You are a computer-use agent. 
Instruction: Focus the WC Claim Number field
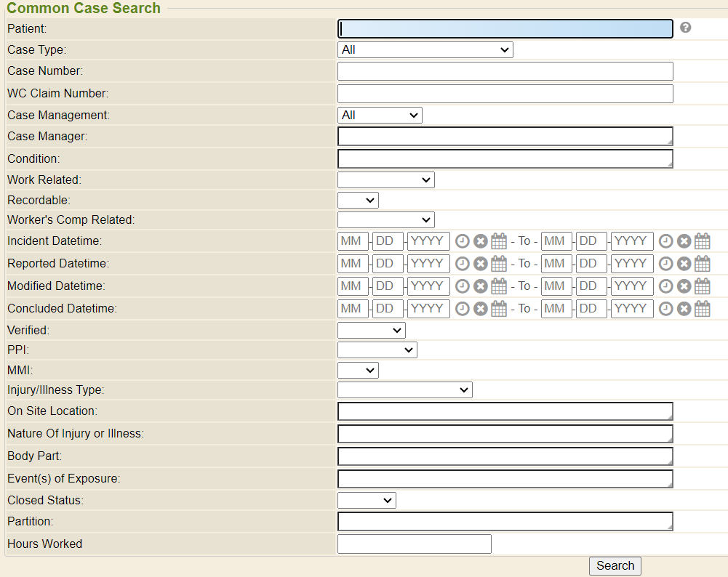point(505,94)
